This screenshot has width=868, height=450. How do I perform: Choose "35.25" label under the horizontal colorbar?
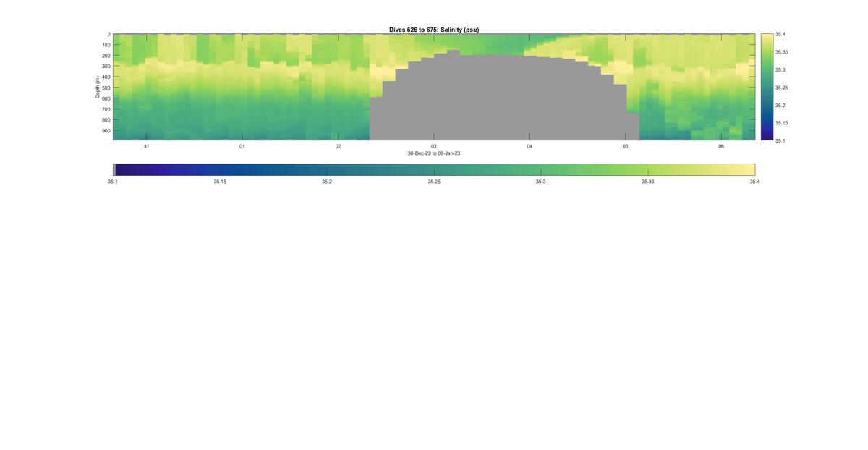(x=434, y=182)
